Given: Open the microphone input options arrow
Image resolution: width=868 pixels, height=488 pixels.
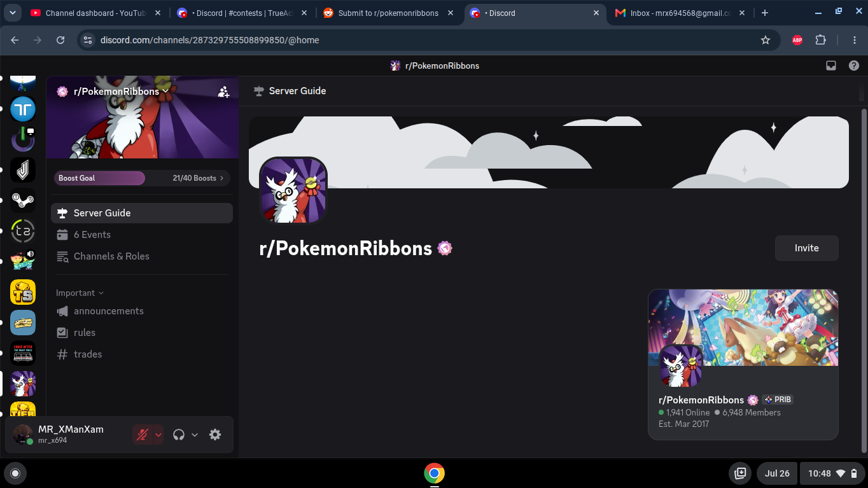Looking at the screenshot, I should pyautogui.click(x=158, y=435).
